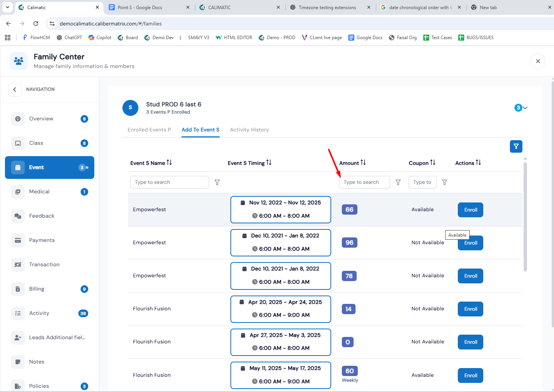Sort by Event S Timing
Viewport: 554px width, 392px height.
point(269,163)
